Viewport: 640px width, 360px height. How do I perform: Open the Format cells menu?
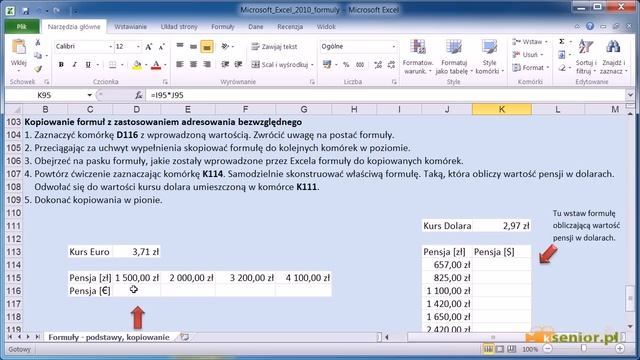[530, 68]
